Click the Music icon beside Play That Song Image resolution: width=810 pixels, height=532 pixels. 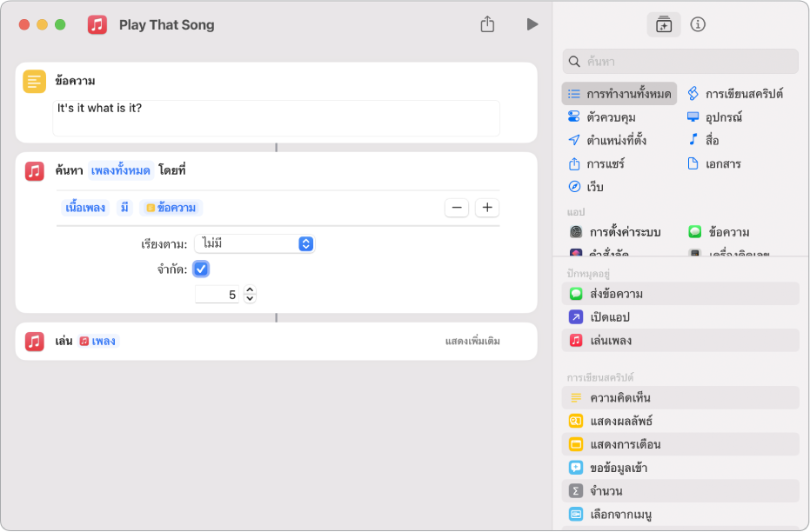tap(97, 25)
